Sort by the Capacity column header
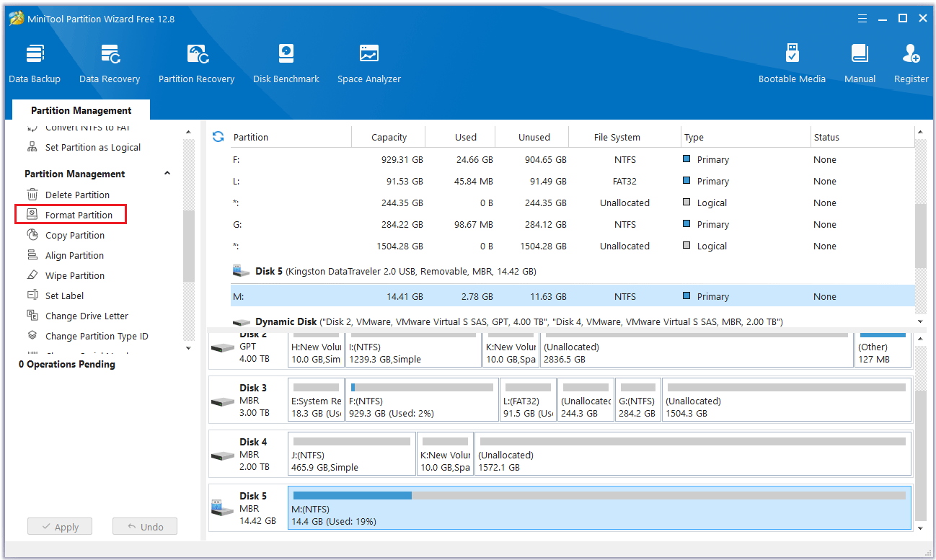Screen dimensions: 936x560 tap(389, 137)
